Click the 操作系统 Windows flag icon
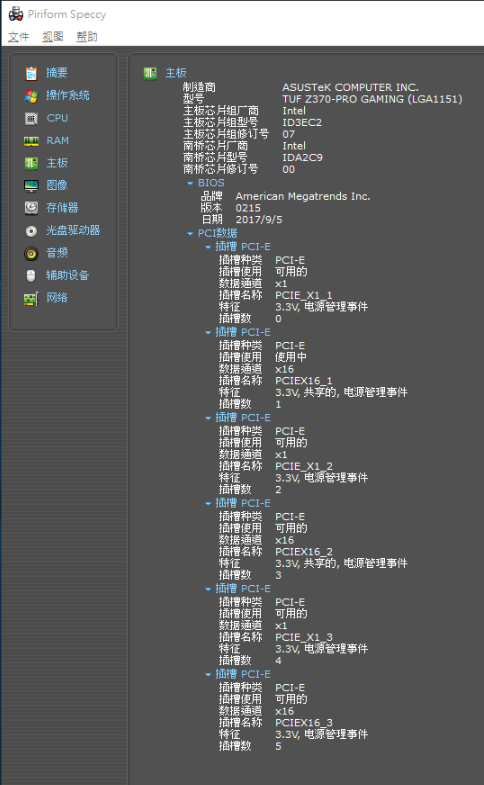The image size is (484, 785). 31,96
